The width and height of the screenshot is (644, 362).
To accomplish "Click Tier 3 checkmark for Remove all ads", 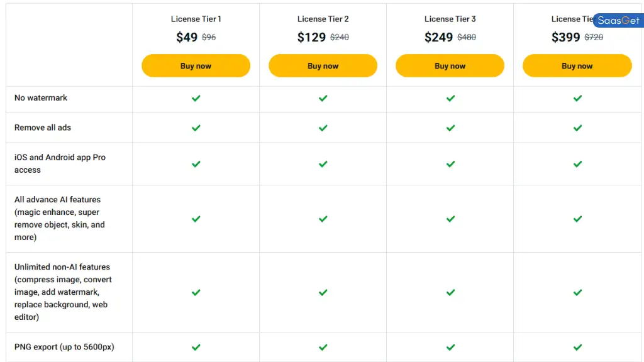I will (x=450, y=128).
